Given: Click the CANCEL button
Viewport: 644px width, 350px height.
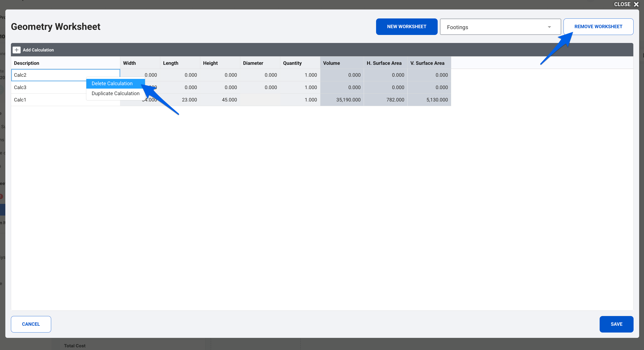Looking at the screenshot, I should tap(31, 324).
